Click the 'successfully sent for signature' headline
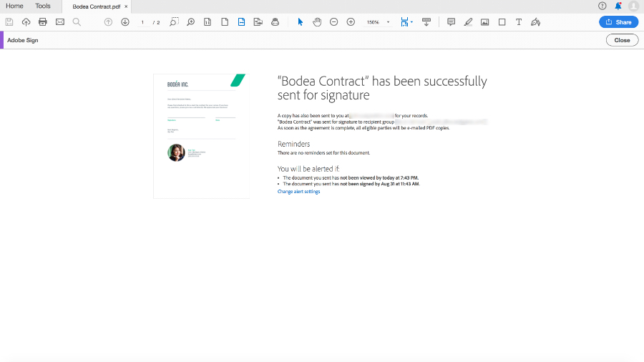The height and width of the screenshot is (362, 644). 382,88
